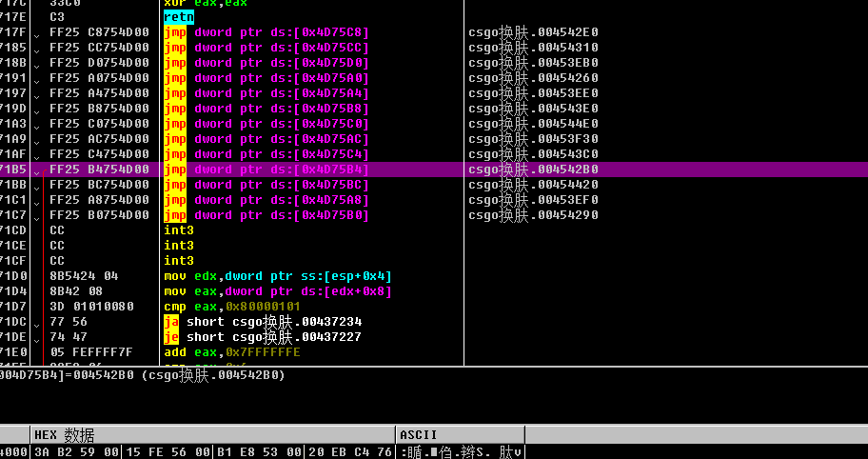Click comment csgo换肤.00454290
The width and height of the screenshot is (868, 459).
point(533,215)
